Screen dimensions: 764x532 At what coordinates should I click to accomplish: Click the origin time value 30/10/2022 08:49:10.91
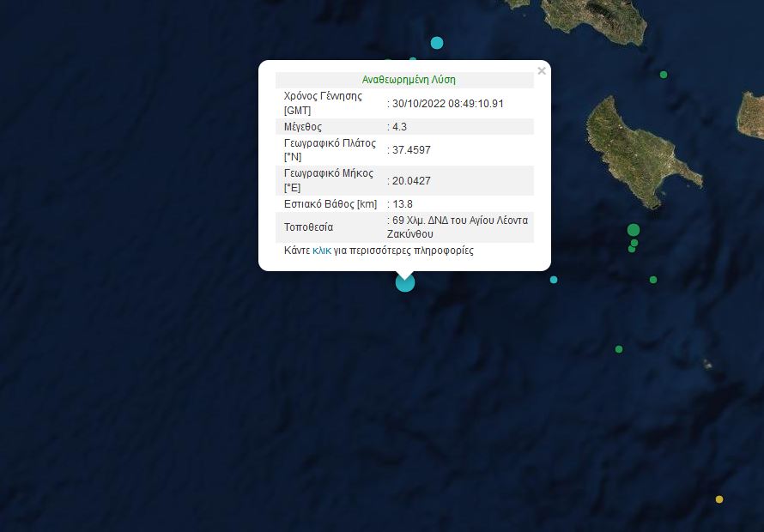448,103
